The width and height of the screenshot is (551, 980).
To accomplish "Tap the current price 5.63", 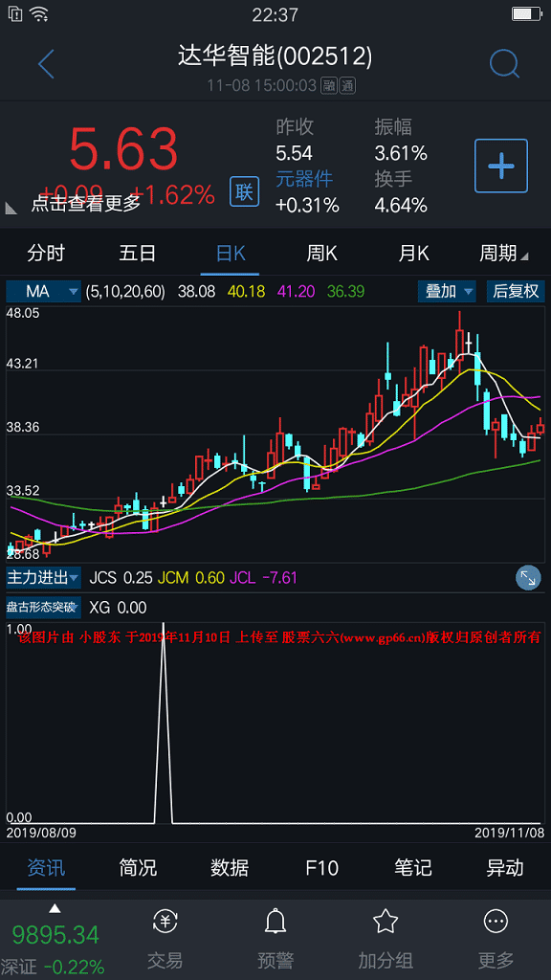I will pos(123,148).
